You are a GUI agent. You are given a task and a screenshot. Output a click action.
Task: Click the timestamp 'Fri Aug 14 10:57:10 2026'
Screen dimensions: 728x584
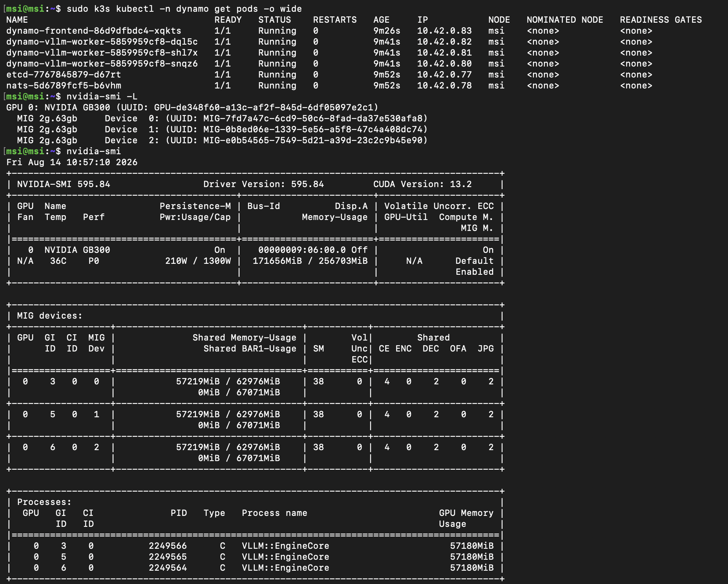click(72, 162)
